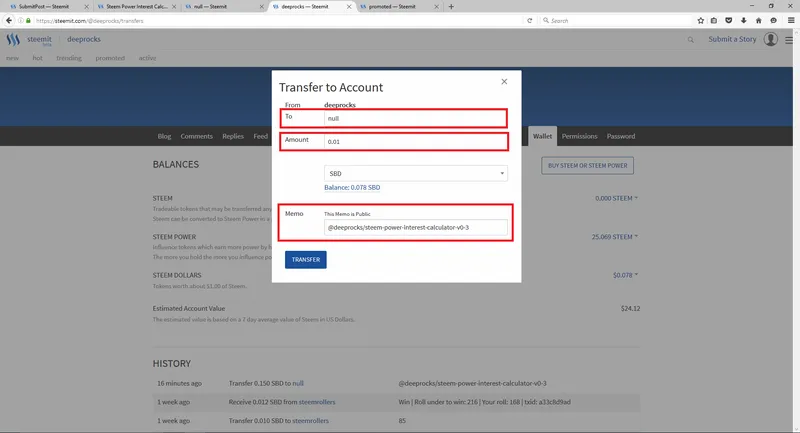This screenshot has width=800, height=433.
Task: Open the Steemit search magnifier icon
Action: (690, 39)
